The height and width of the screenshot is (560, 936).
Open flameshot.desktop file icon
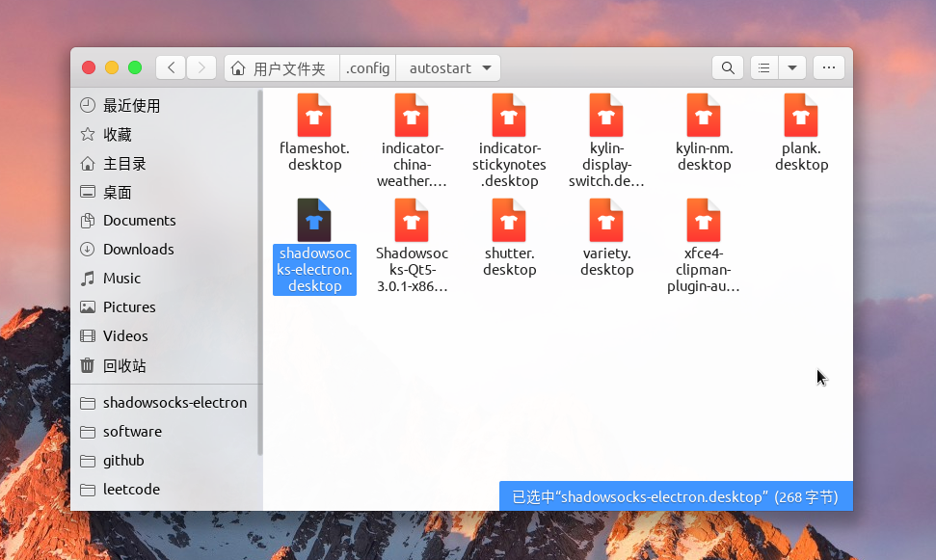tap(313, 116)
